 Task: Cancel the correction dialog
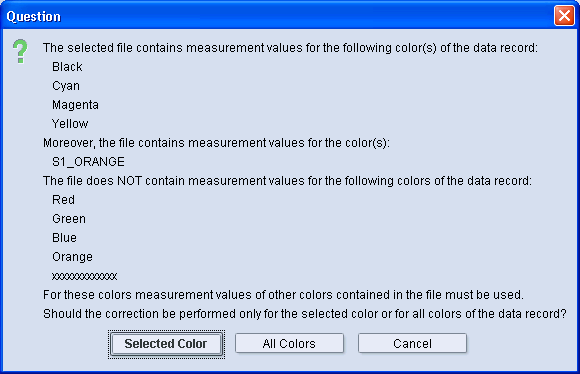pyautogui.click(x=412, y=344)
